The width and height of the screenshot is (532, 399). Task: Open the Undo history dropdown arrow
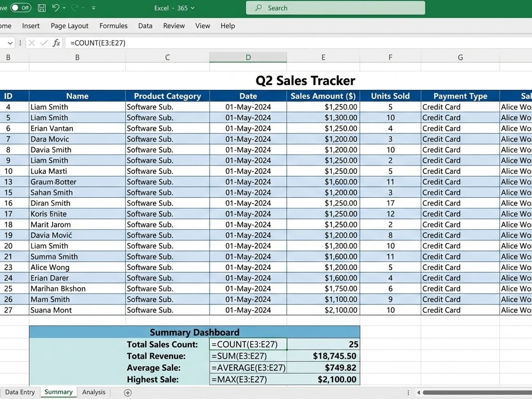tap(64, 8)
